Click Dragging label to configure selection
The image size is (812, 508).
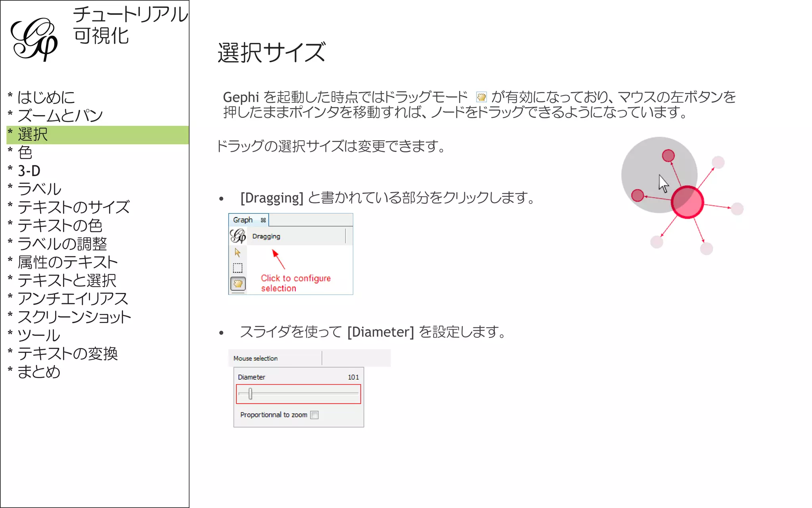coord(266,236)
